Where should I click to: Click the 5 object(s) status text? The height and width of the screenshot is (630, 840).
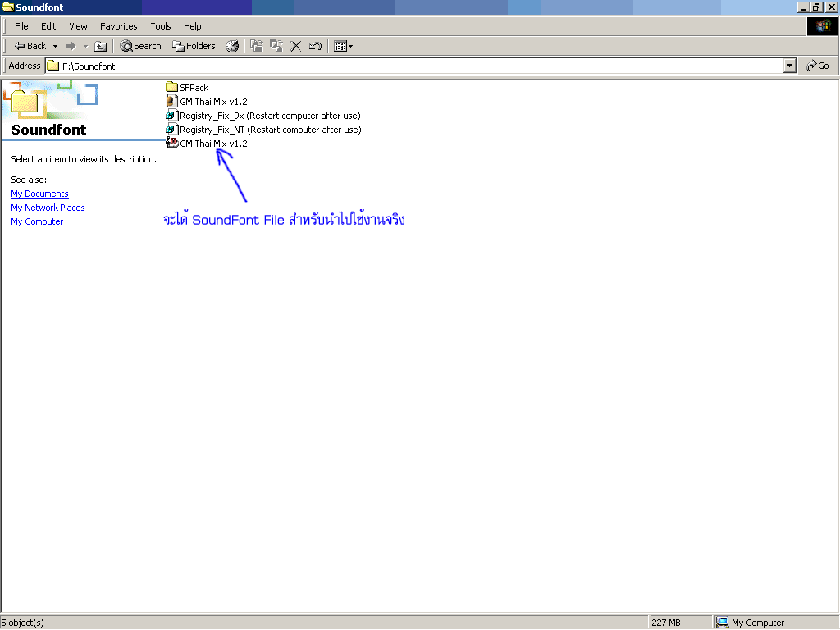click(22, 623)
